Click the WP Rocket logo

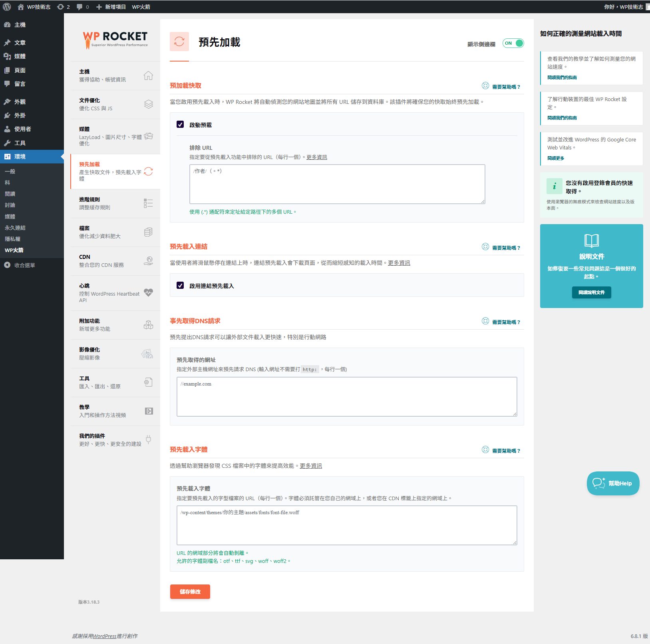115,40
